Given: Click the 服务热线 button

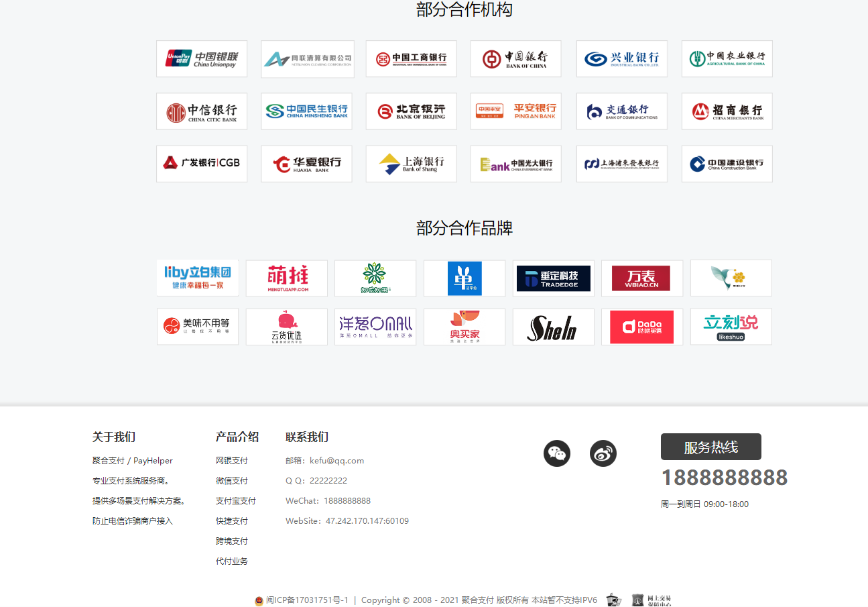Looking at the screenshot, I should [x=711, y=447].
